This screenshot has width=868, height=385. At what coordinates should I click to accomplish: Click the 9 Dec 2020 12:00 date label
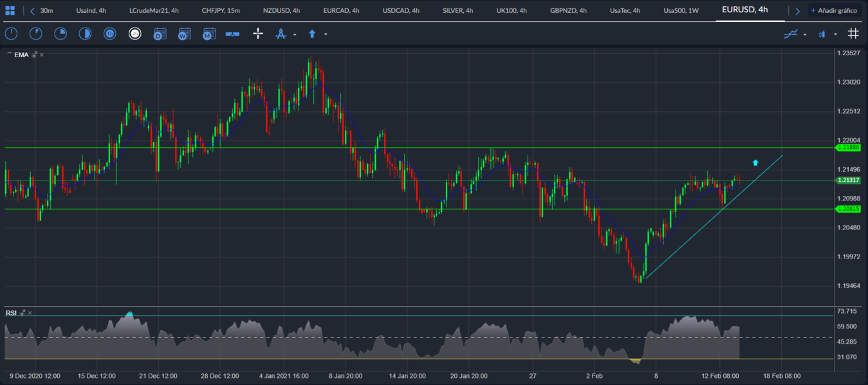35,375
